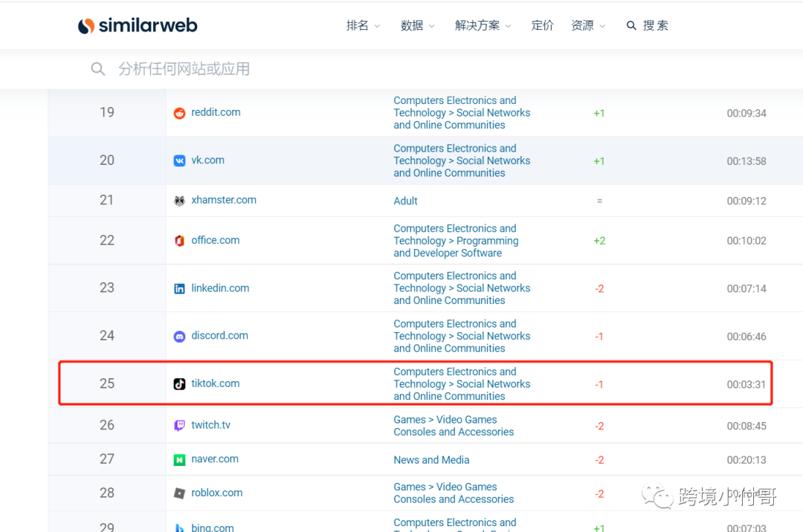Click visit duration 00:09:34
The height and width of the screenshot is (532, 803).
pyautogui.click(x=746, y=114)
